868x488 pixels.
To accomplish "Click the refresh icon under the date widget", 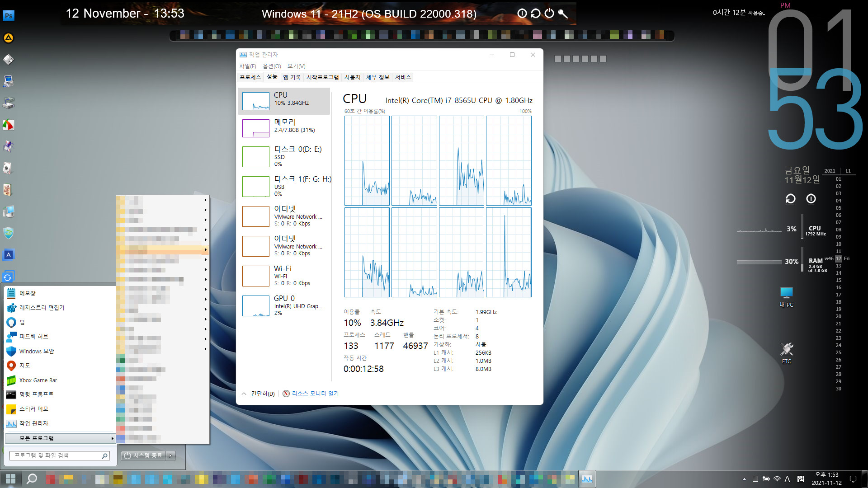I will click(790, 199).
